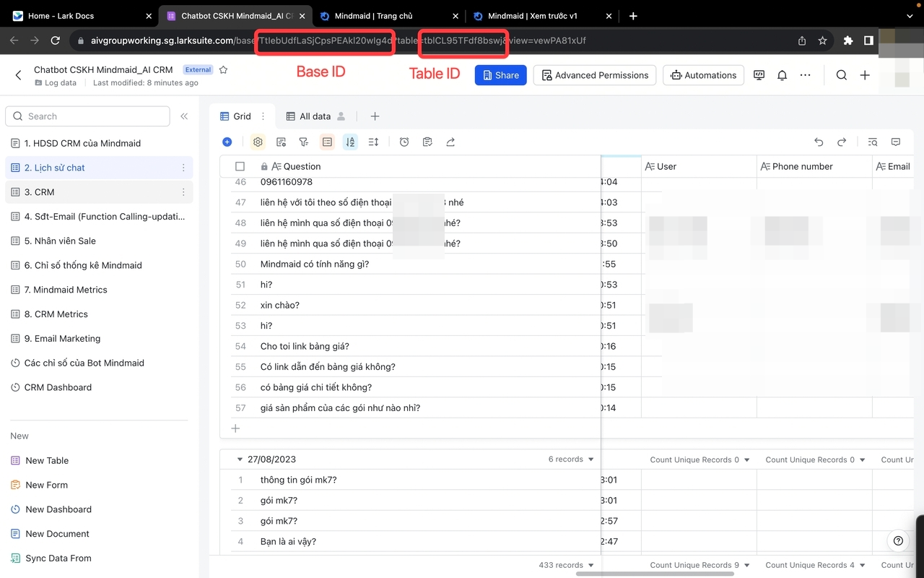
Task: Open the find records search icon
Action: click(x=873, y=142)
